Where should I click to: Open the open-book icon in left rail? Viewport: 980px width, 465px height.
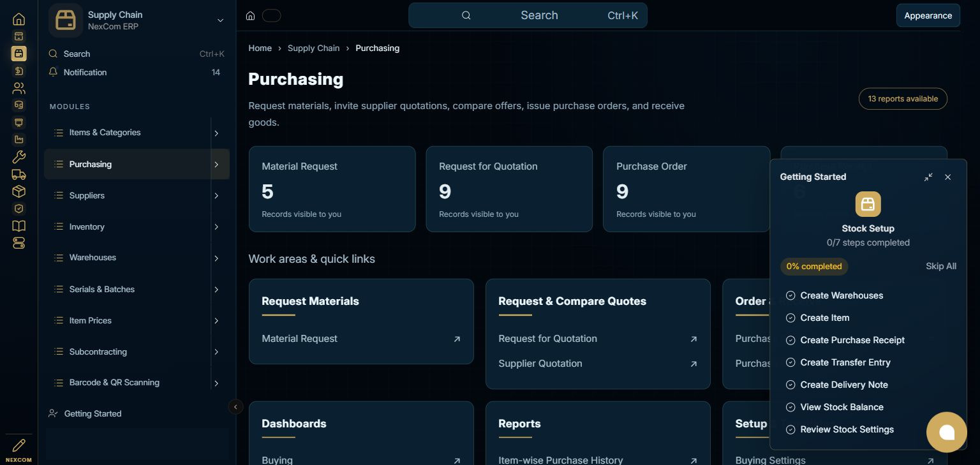pos(19,226)
